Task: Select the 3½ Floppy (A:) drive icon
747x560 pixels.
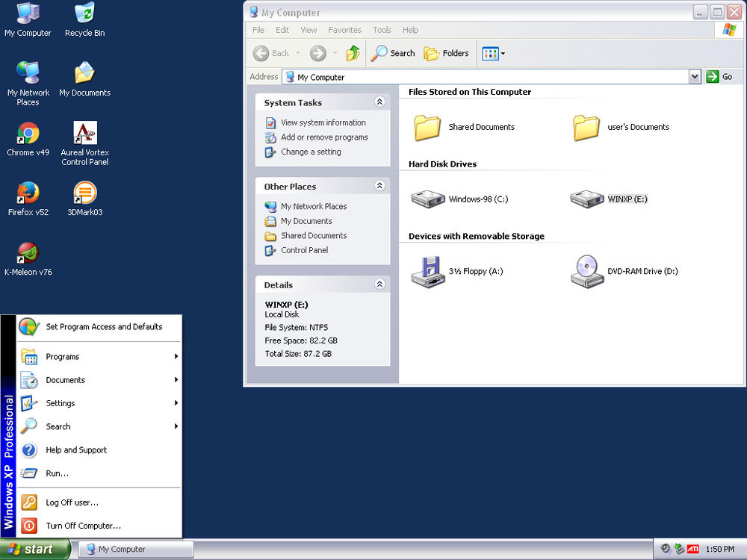Action: click(427, 272)
